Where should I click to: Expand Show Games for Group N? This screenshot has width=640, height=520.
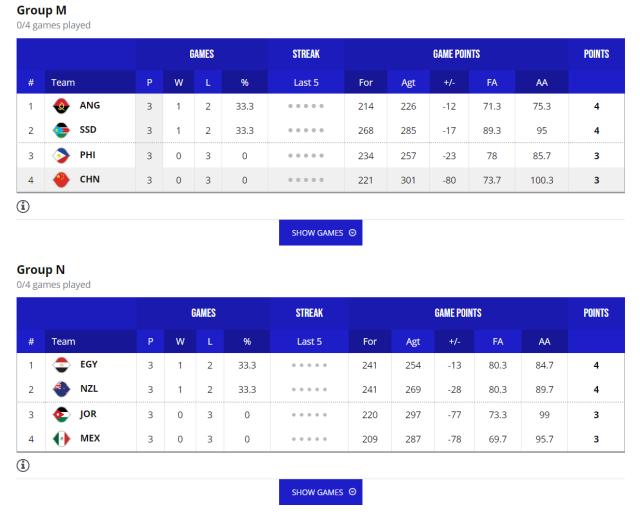pos(324,492)
